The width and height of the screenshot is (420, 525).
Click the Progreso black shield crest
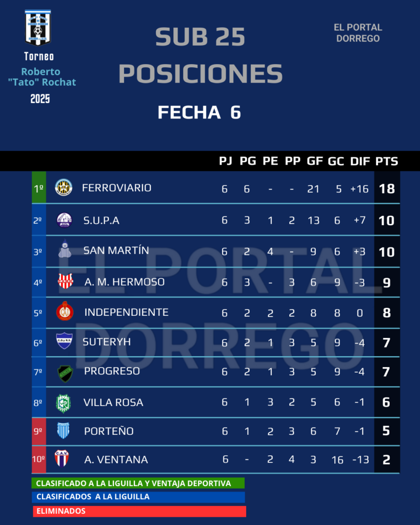coord(65,373)
